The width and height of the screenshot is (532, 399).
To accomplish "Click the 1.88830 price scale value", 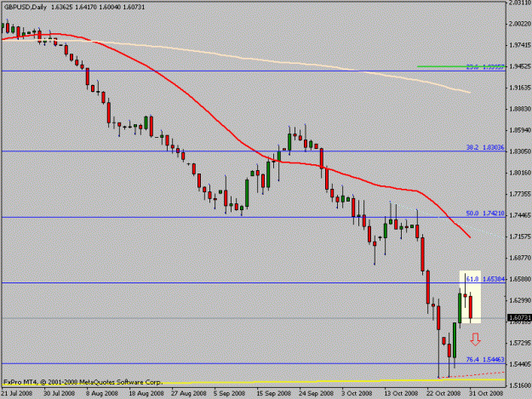I will 520,109.
